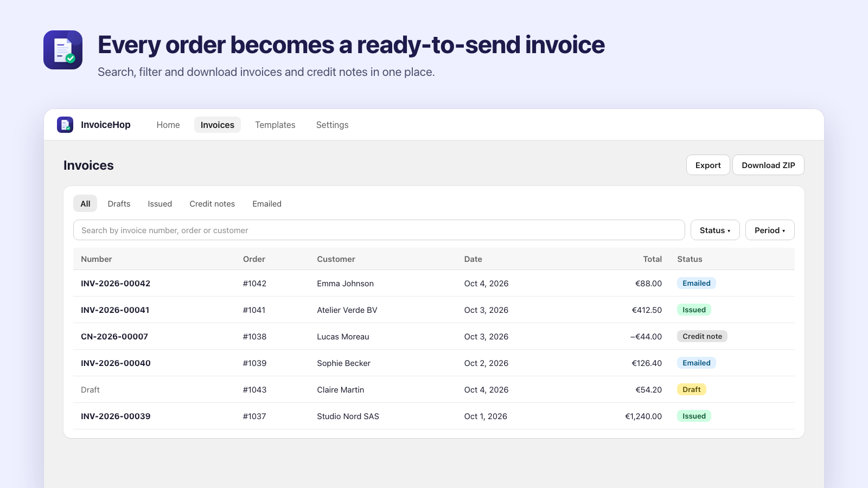Select the All filter tab
Image resolution: width=868 pixels, height=488 pixels.
[x=85, y=204]
